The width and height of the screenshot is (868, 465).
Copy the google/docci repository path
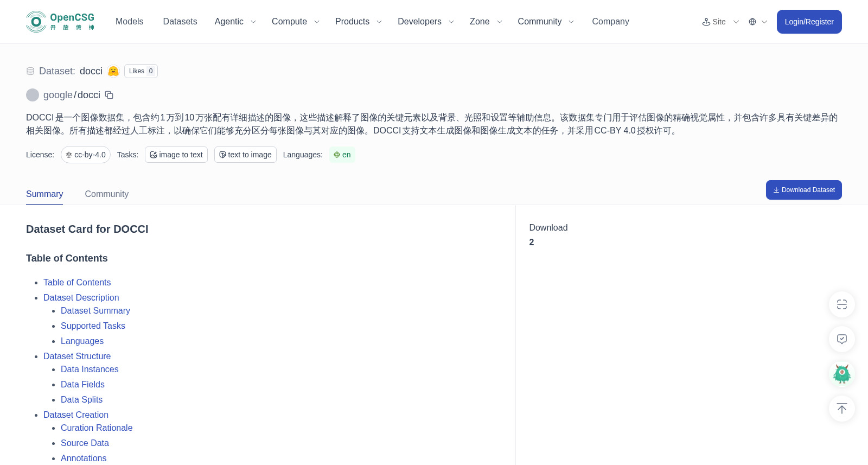click(x=109, y=95)
